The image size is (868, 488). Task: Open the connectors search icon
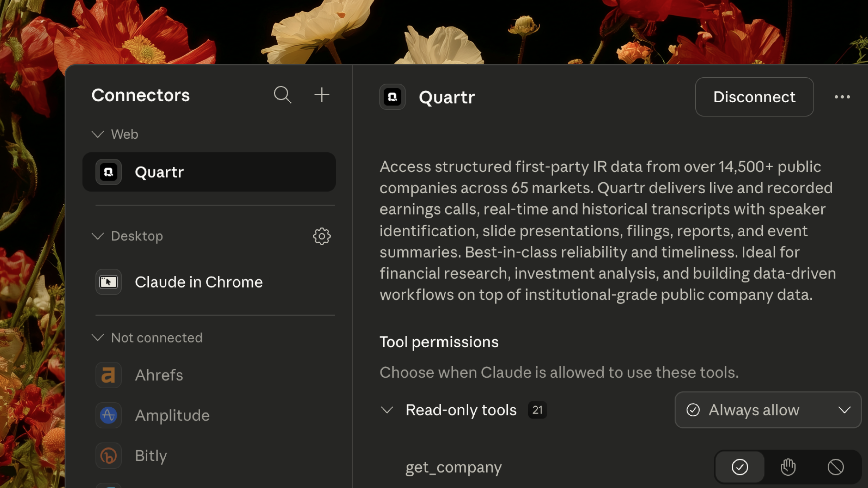click(282, 95)
